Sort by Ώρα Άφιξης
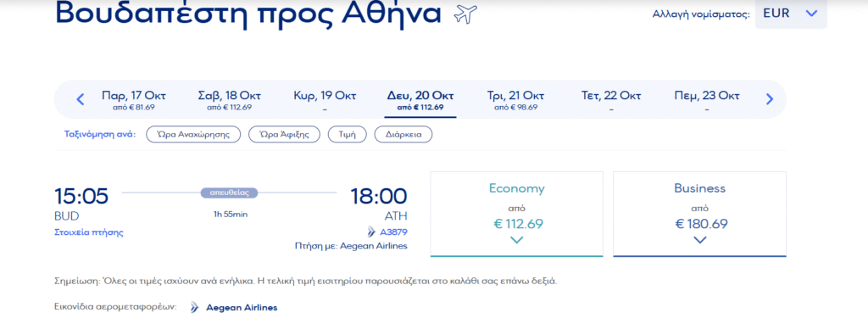 tap(285, 135)
